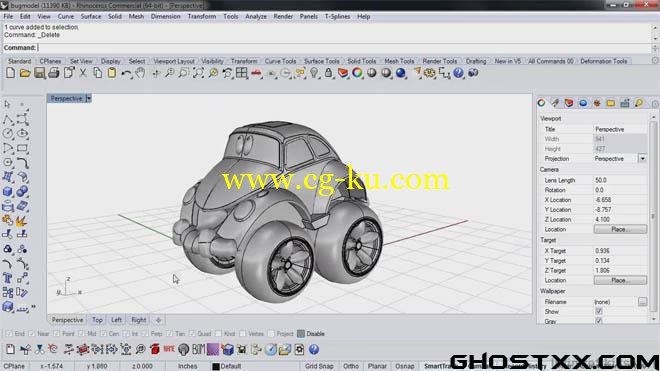Select the Rectangle tool
Screen dimensions: 660x371
pos(22,148)
